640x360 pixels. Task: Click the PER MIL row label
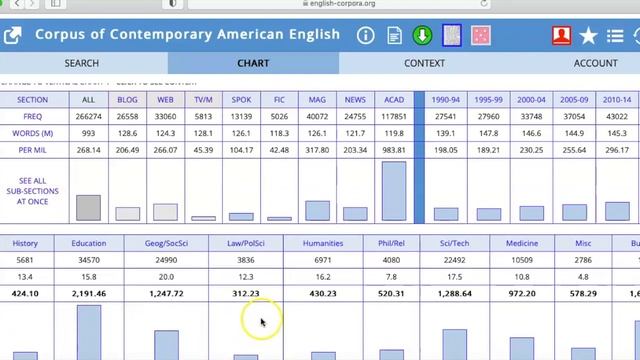33,150
